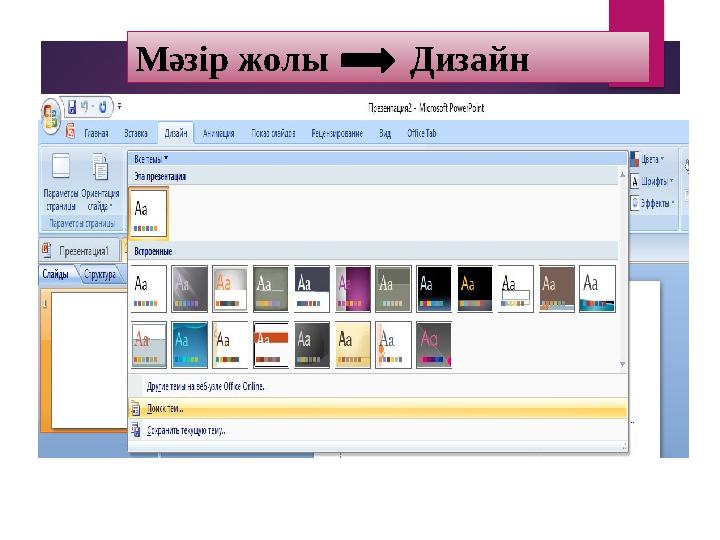Choose theme with orange-red title bar
The height and width of the screenshot is (540, 720).
coord(271,345)
